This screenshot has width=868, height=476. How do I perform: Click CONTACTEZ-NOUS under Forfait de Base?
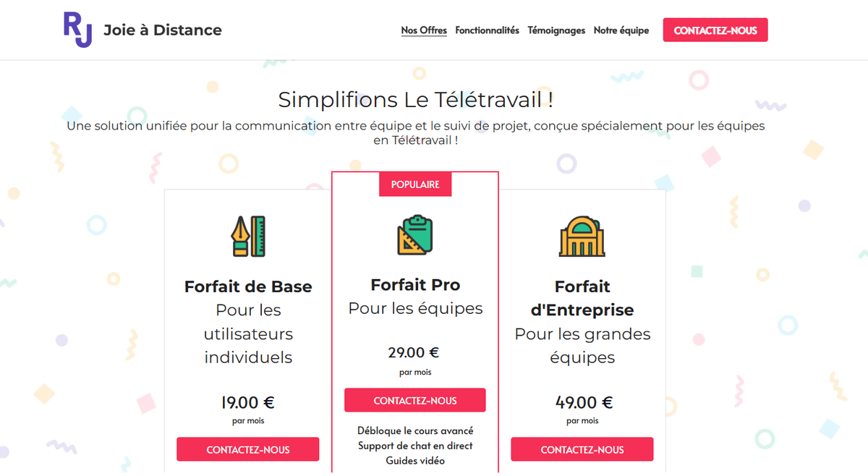coord(248,449)
